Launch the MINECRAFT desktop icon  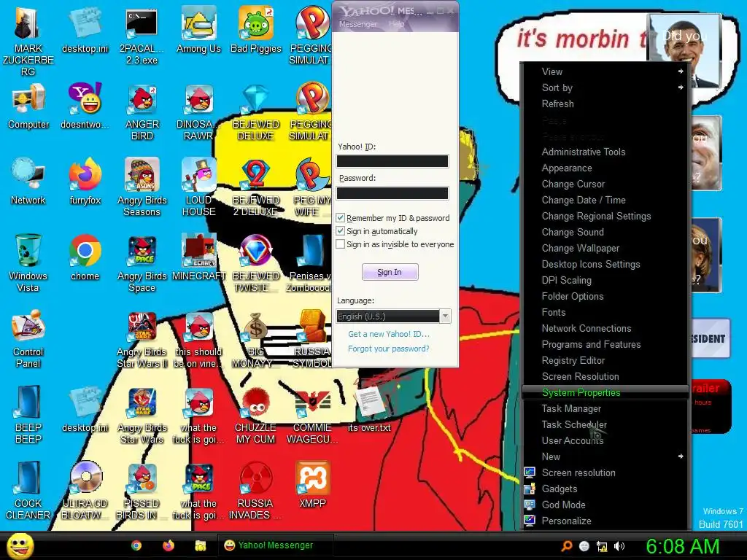(x=198, y=257)
